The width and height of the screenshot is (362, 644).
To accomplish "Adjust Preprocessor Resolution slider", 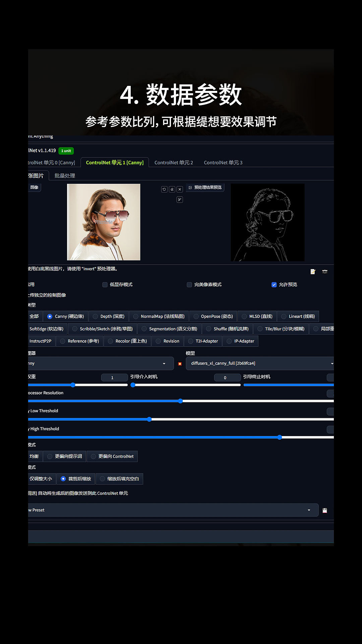I will coord(181,401).
